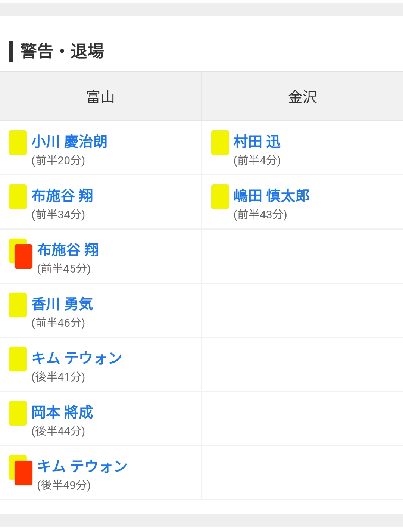Open player link 岡本 將成

tap(62, 413)
